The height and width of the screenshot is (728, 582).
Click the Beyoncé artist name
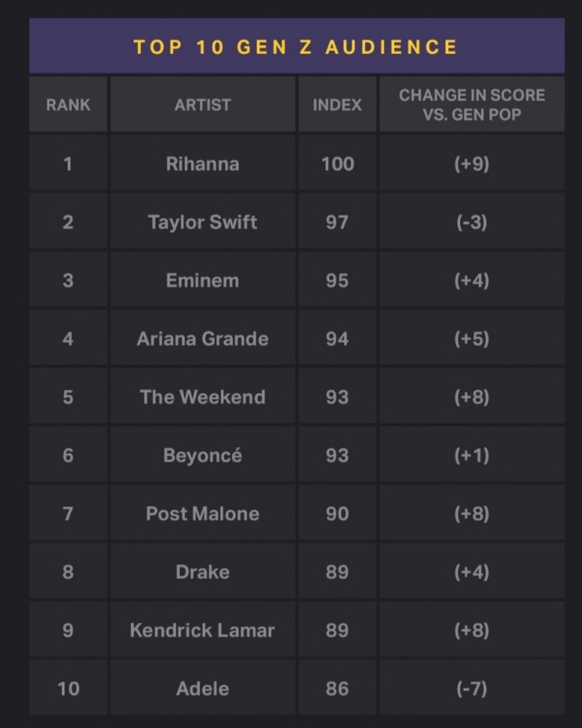click(x=202, y=456)
